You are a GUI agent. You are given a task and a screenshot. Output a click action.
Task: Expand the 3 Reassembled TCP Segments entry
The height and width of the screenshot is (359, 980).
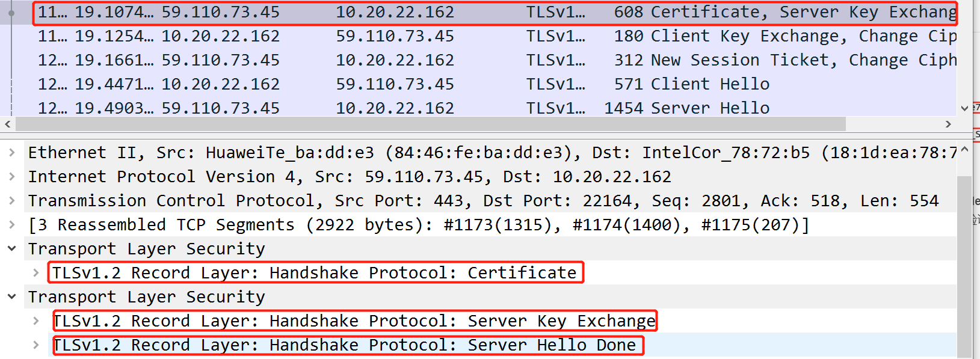coord(11,224)
